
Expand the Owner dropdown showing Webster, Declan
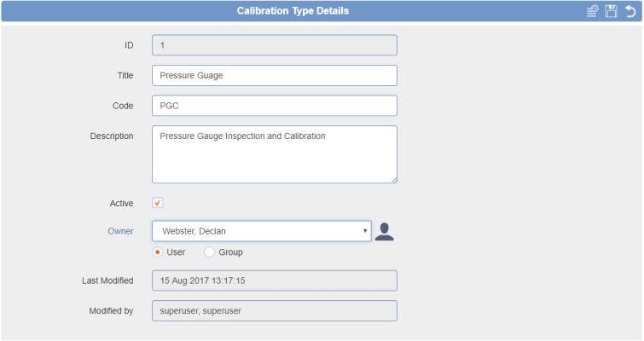pyautogui.click(x=262, y=231)
